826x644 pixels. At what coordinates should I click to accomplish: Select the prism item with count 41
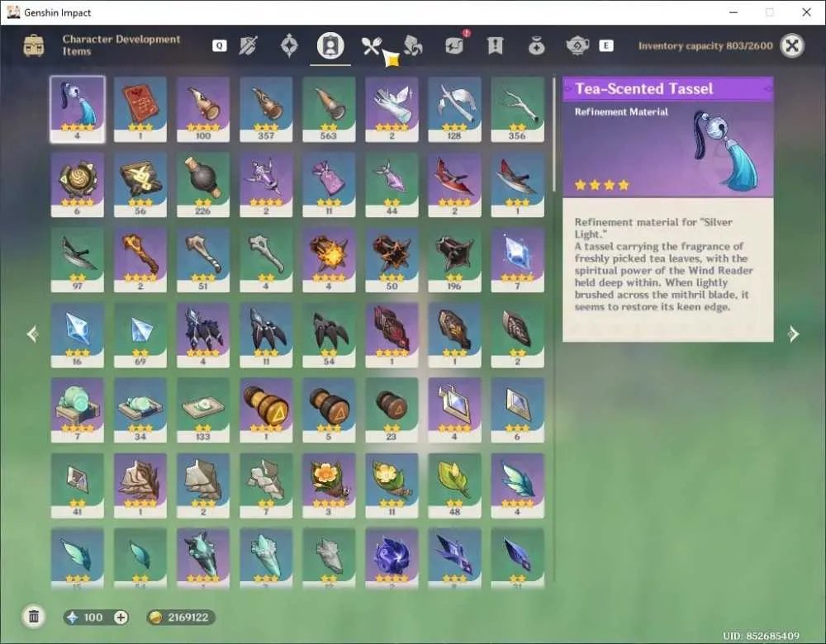[x=78, y=486]
